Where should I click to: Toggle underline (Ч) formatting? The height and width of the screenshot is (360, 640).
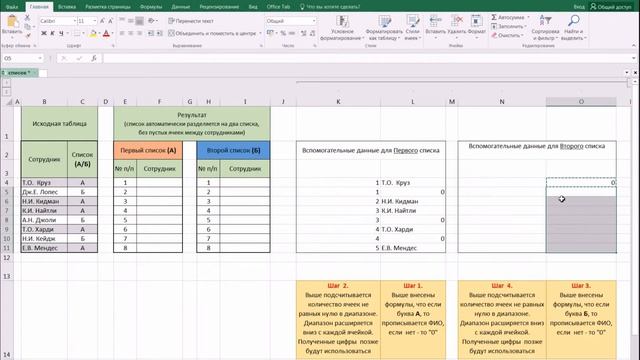tap(61, 33)
